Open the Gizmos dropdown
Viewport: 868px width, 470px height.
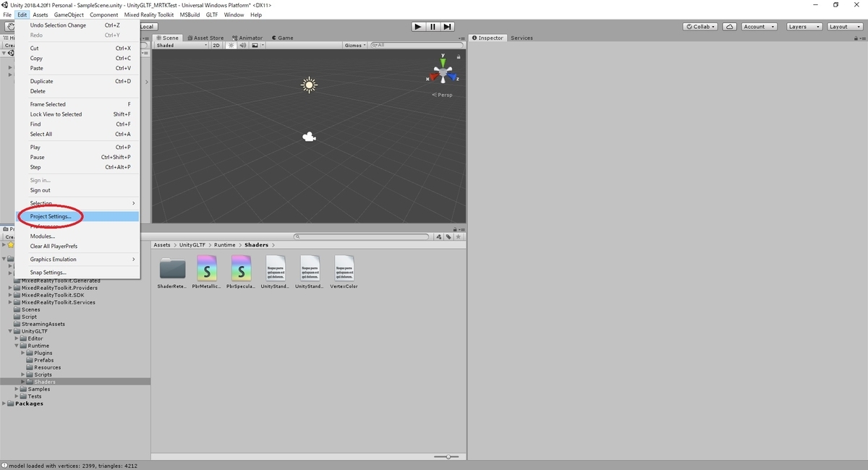coord(355,45)
